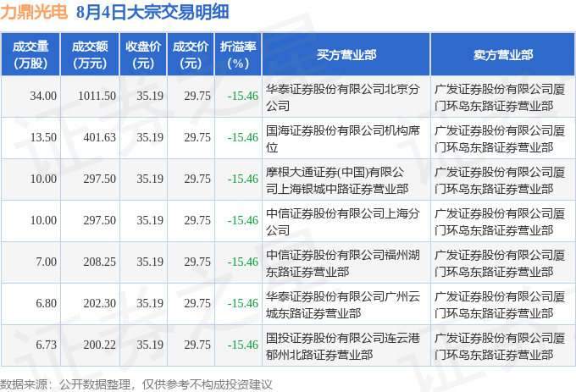This screenshot has height=392, width=576.
Task: Click the 数据来源 footer disclaimer text
Action: pos(136,384)
